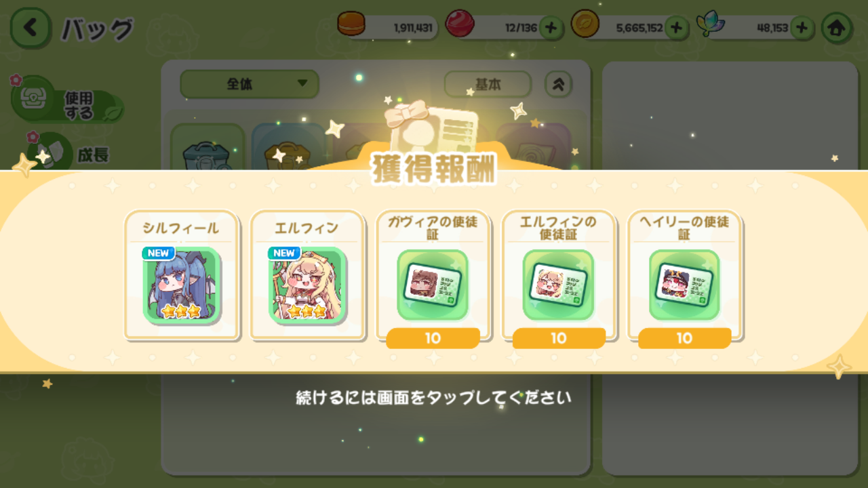The height and width of the screenshot is (488, 868).
Task: Tap the ヘイリーの使徒証 reward card
Action: coord(685,278)
